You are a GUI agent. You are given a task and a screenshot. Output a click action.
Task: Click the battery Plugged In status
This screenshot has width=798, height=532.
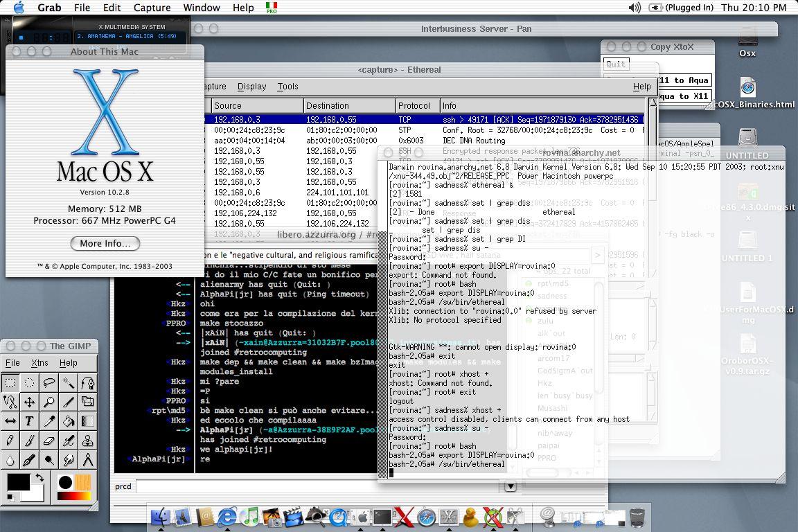(682, 8)
